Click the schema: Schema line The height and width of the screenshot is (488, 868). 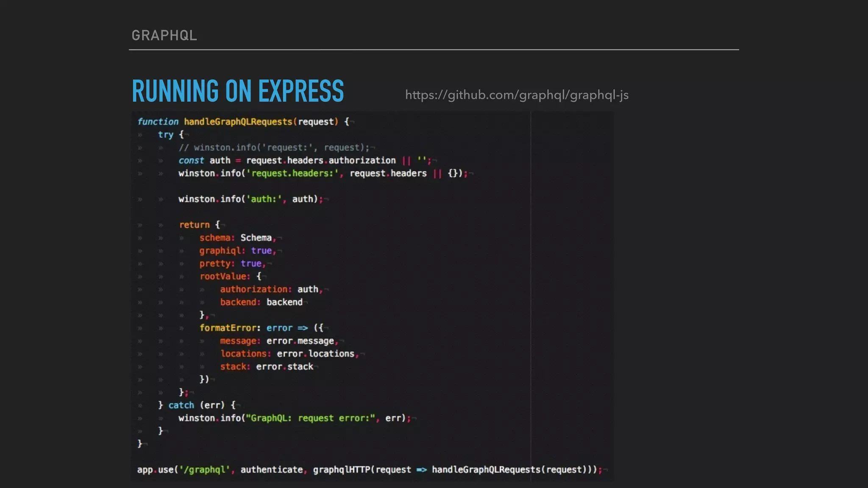tap(238, 238)
